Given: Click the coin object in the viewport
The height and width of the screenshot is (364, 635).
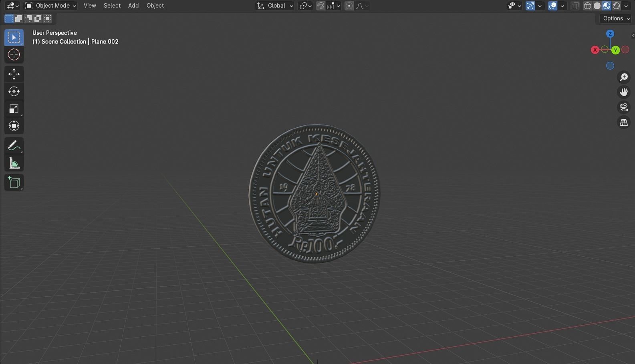Looking at the screenshot, I should coord(314,193).
